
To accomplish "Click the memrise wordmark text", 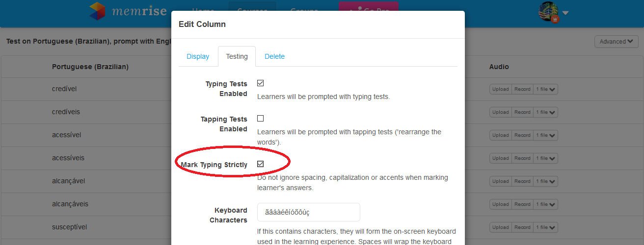I will click(139, 11).
